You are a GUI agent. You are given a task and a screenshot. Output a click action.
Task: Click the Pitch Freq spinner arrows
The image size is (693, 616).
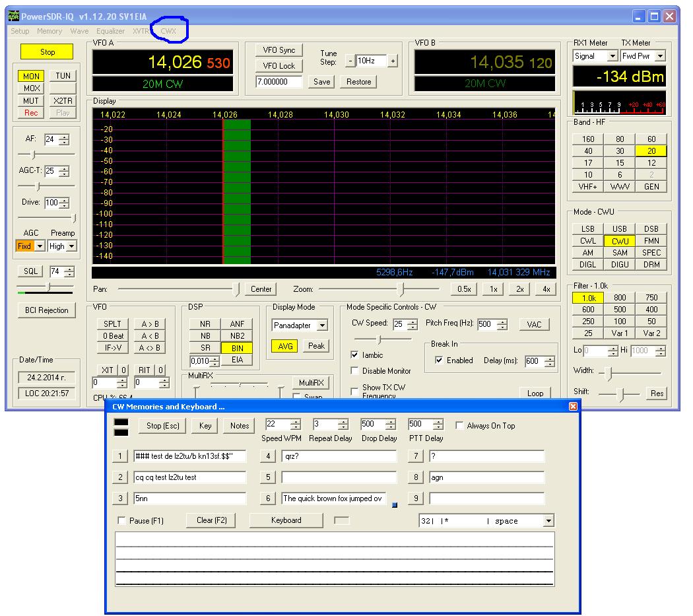[502, 324]
